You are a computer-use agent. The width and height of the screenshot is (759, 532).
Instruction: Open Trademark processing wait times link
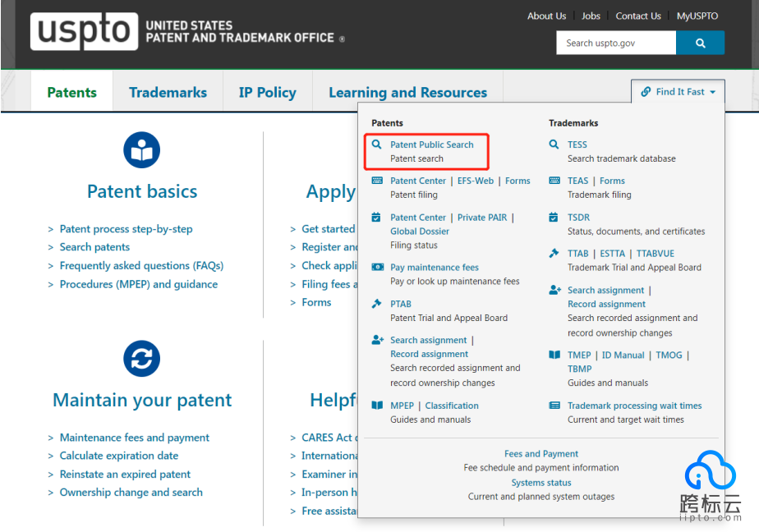pyautogui.click(x=634, y=406)
